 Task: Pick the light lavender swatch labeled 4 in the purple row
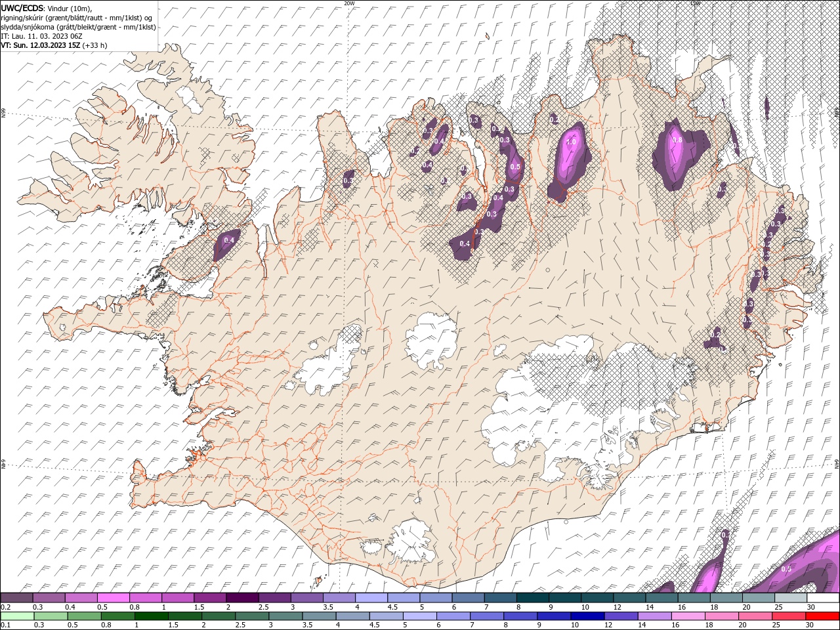[371, 598]
